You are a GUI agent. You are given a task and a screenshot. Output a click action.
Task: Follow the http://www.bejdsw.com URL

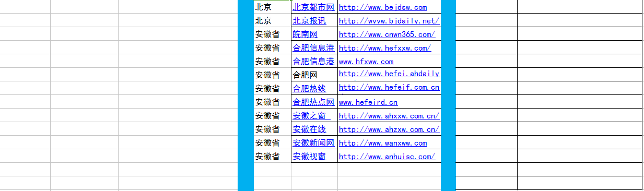[x=383, y=7]
